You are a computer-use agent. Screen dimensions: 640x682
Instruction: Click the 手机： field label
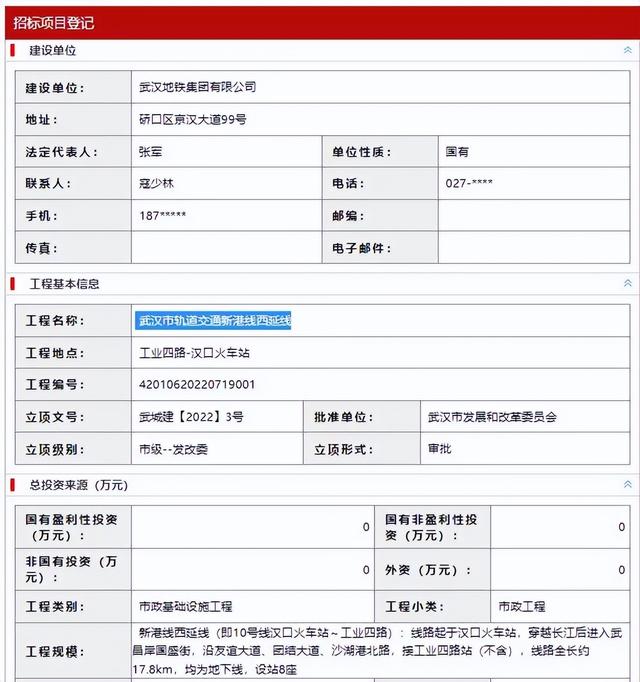(41, 216)
